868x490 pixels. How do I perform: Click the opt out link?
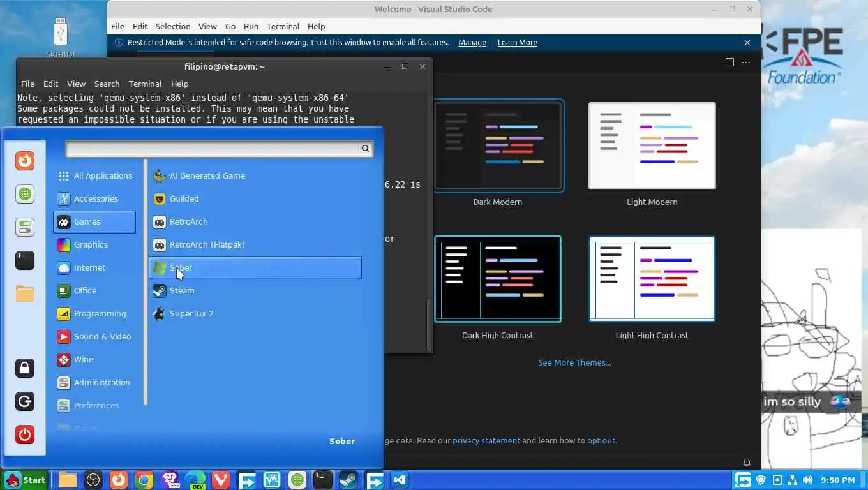[601, 441]
